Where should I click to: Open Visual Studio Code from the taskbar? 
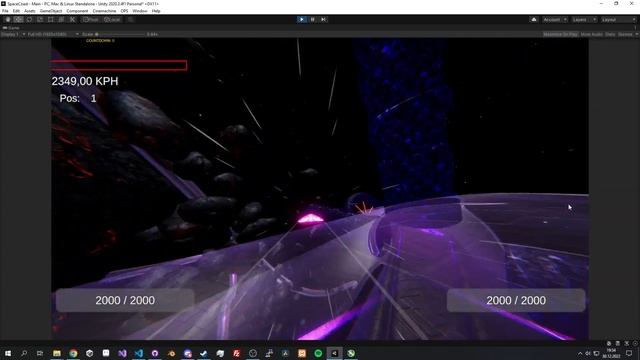point(138,353)
